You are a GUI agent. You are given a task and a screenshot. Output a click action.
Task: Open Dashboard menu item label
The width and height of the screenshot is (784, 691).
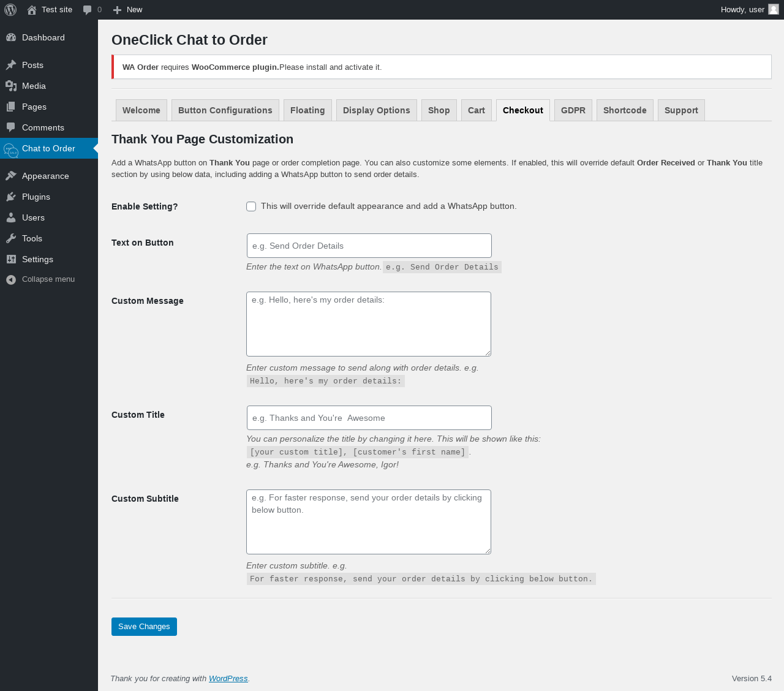(43, 37)
